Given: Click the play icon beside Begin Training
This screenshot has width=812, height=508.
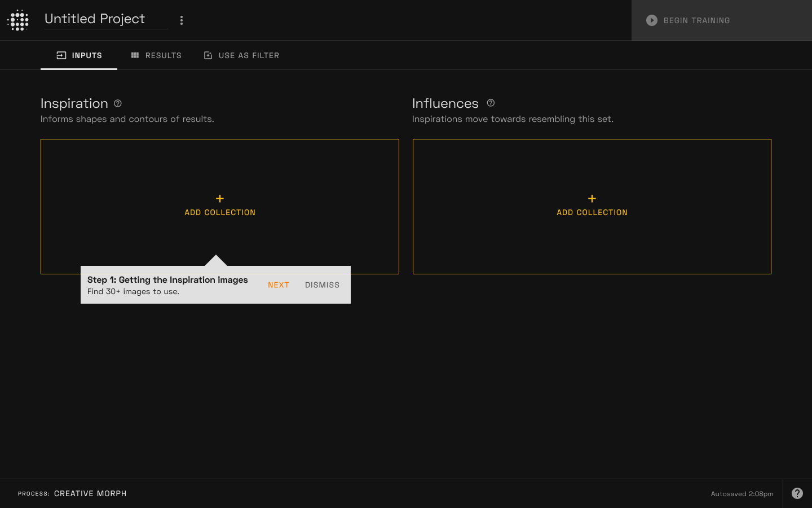Looking at the screenshot, I should 652,20.
